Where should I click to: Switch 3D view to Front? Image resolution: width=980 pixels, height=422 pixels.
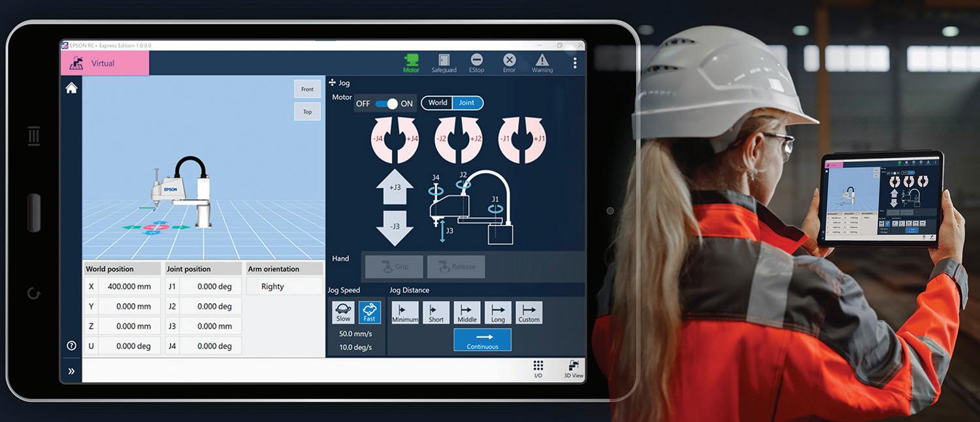pyautogui.click(x=307, y=89)
